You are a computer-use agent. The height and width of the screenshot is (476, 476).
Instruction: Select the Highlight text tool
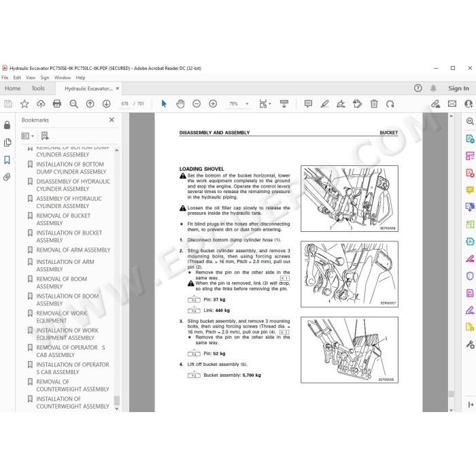(x=324, y=104)
